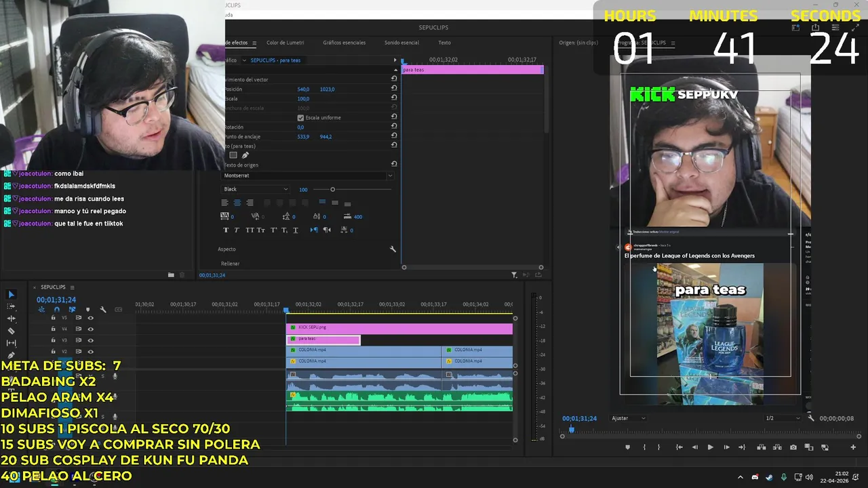This screenshot has width=868, height=488.
Task: Select the Slip tool
Action: (x=11, y=343)
